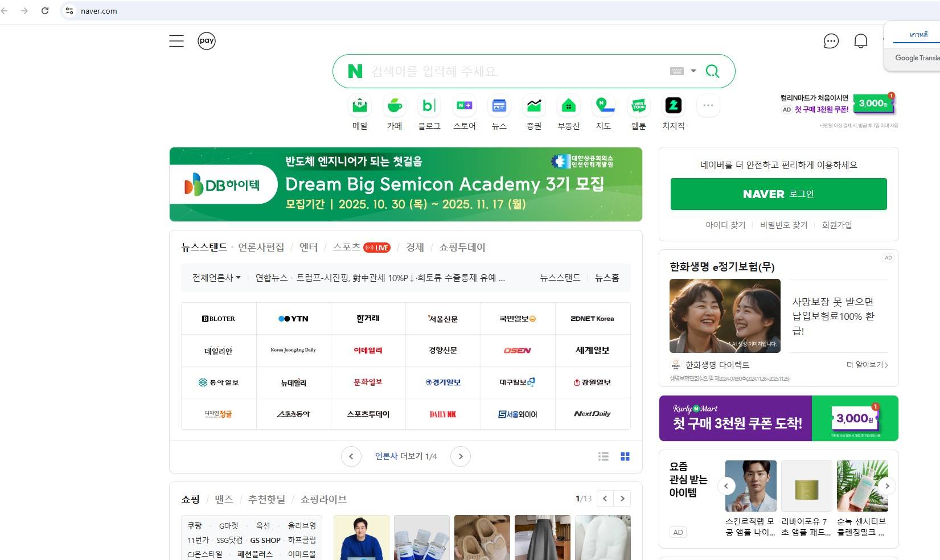This screenshot has width=940, height=560.
Task: Open the 뉴스홈 link
Action: click(x=607, y=278)
